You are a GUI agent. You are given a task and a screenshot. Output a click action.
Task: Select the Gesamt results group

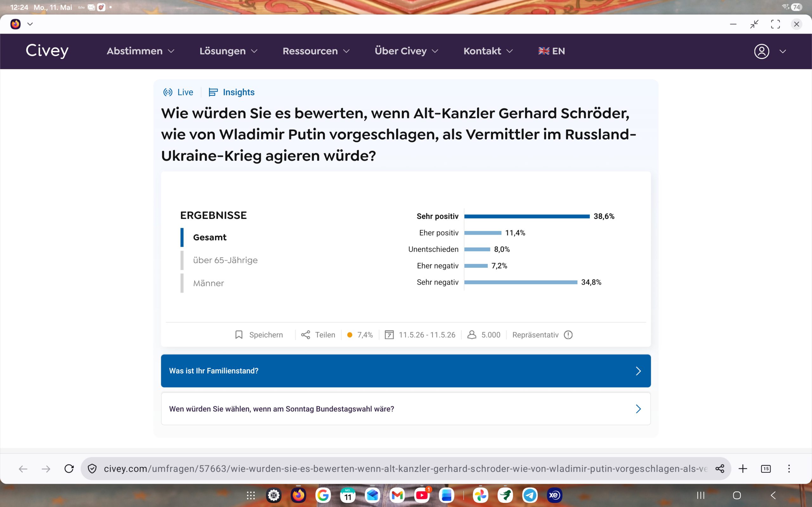point(210,237)
